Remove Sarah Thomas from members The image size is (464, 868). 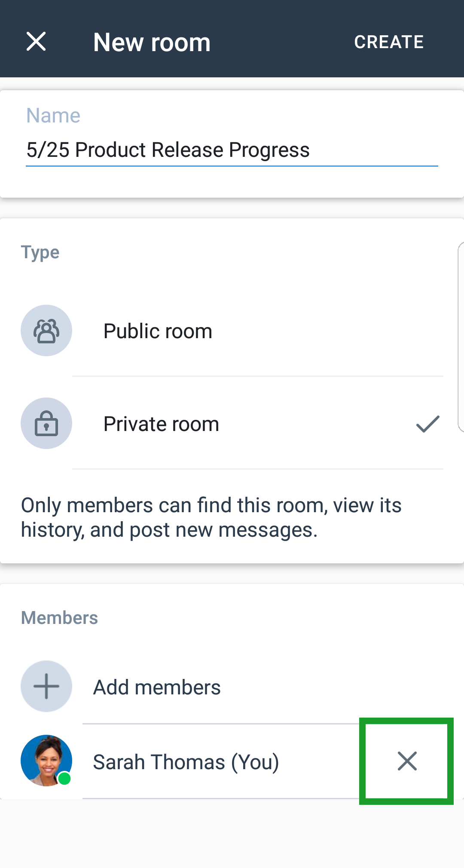coord(407,761)
